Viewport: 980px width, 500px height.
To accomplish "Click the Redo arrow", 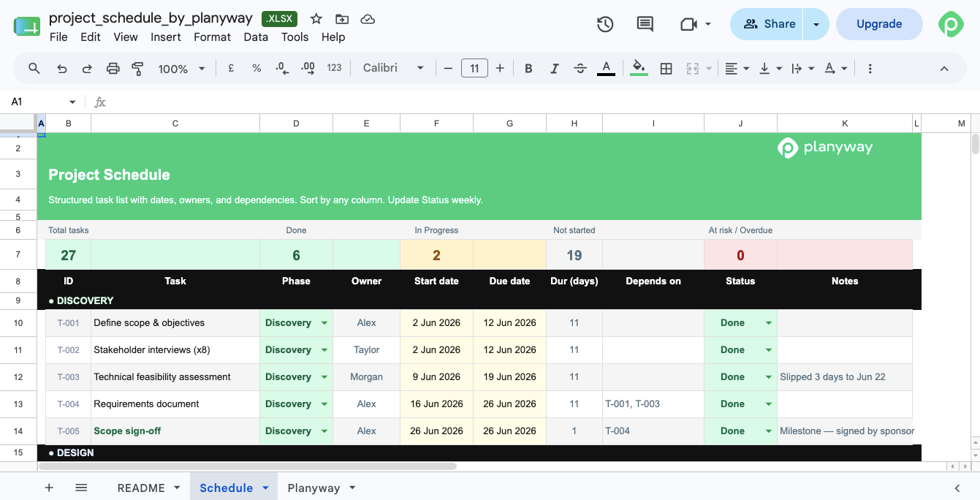I will 87,68.
